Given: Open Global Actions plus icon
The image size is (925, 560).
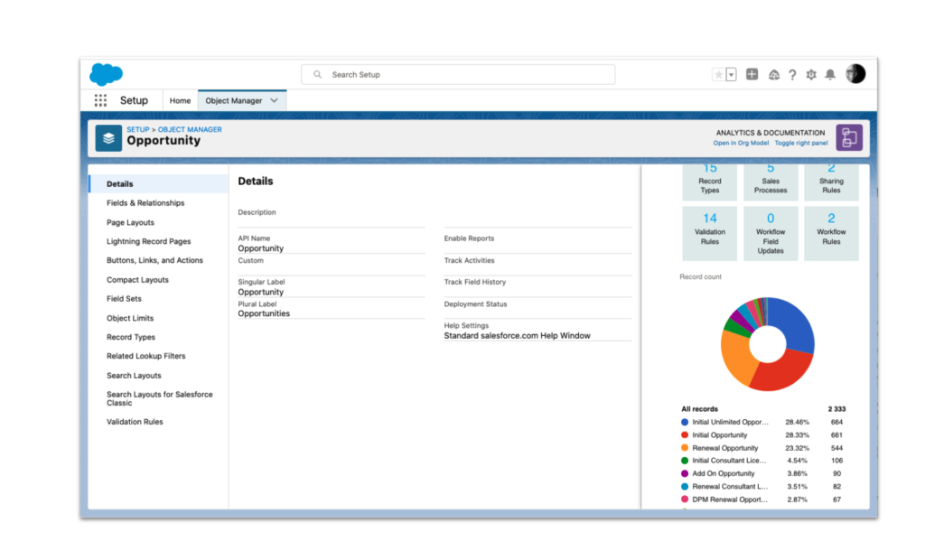Looking at the screenshot, I should pos(752,75).
